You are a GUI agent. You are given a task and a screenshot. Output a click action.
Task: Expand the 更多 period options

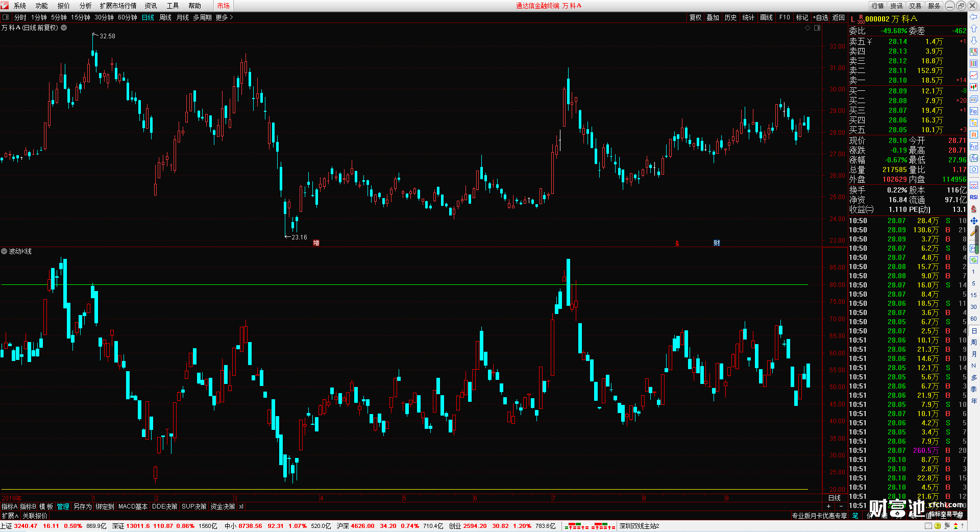point(224,17)
